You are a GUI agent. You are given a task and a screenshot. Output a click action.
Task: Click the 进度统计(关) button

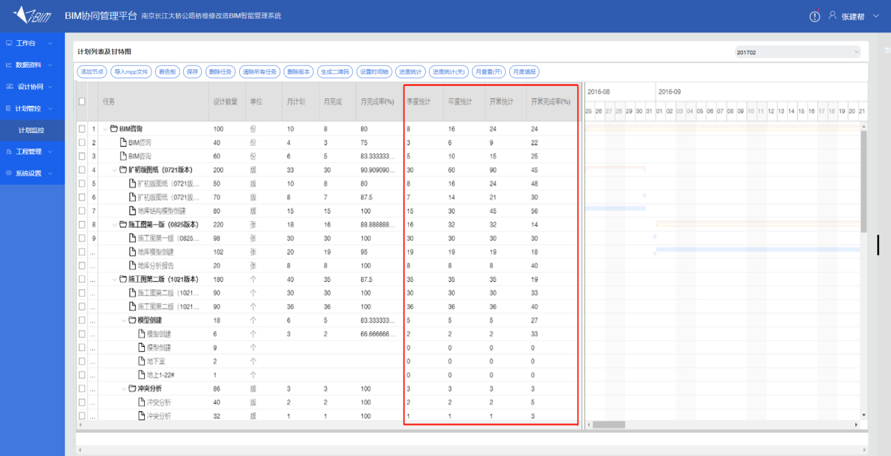point(448,72)
